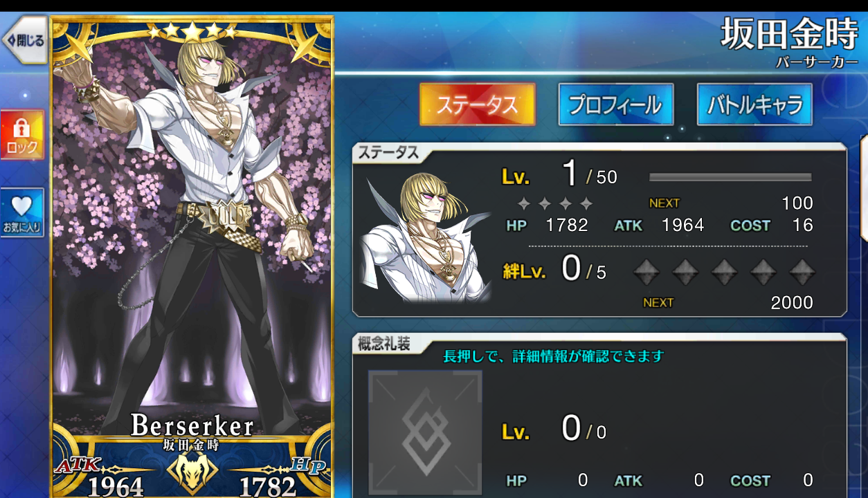
Task: Tap the gold rarity stars on card
Action: 192,30
